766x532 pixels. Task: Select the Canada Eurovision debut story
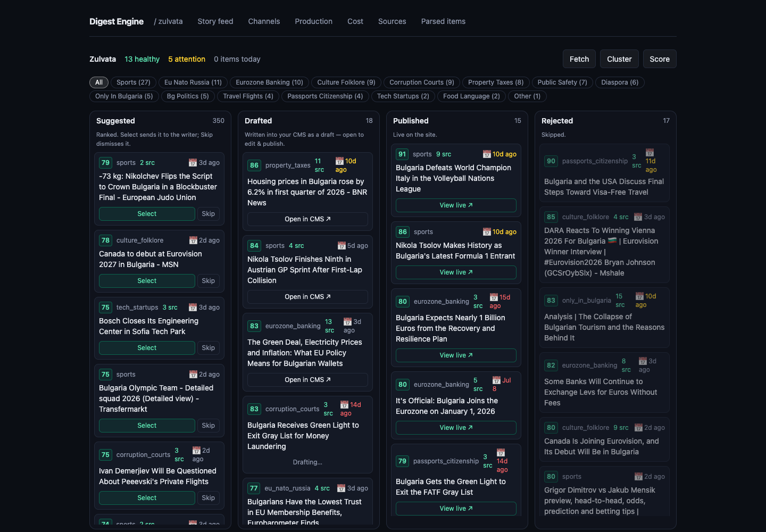pyautogui.click(x=147, y=281)
